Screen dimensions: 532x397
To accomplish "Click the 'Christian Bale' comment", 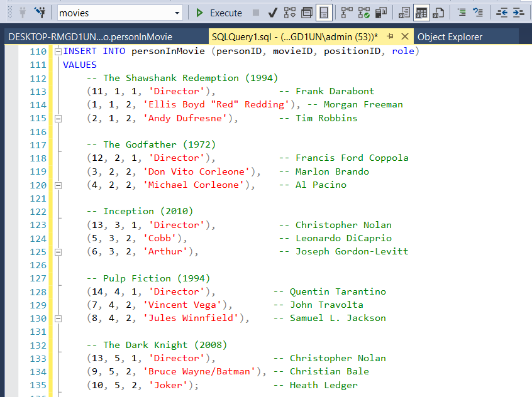I will click(x=321, y=372).
